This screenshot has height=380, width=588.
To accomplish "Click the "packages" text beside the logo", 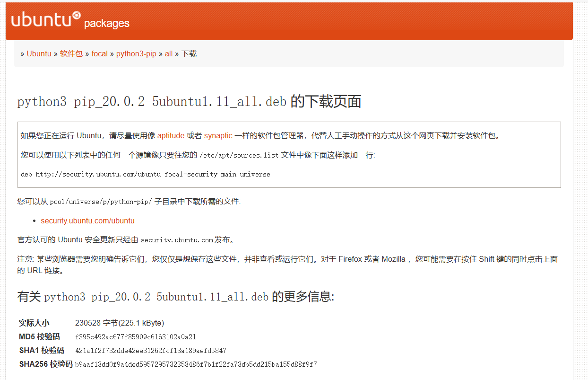I will [x=106, y=24].
